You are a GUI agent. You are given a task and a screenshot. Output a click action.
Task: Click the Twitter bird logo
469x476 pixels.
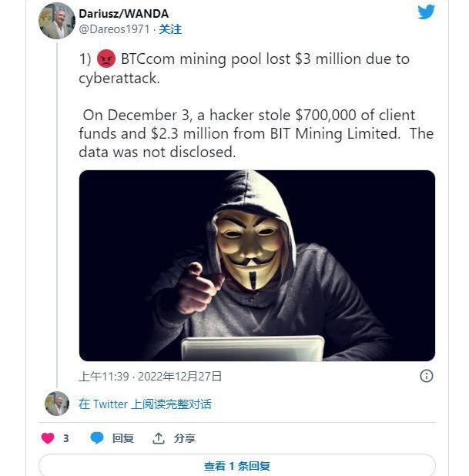[426, 12]
